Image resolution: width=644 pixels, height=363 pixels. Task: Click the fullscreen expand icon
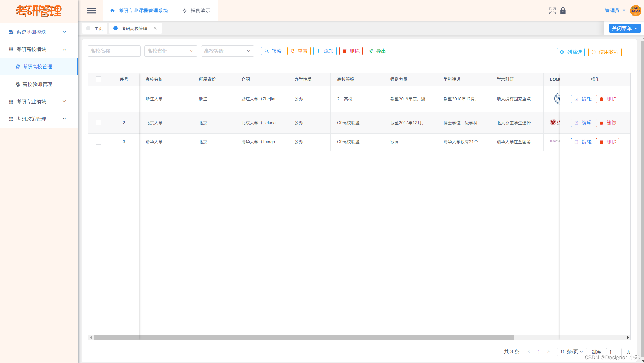552,11
